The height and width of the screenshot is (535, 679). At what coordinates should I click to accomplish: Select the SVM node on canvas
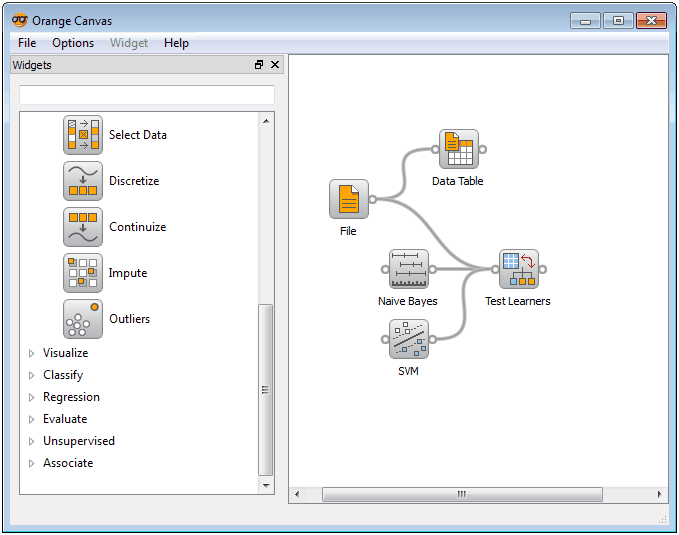pyautogui.click(x=408, y=339)
